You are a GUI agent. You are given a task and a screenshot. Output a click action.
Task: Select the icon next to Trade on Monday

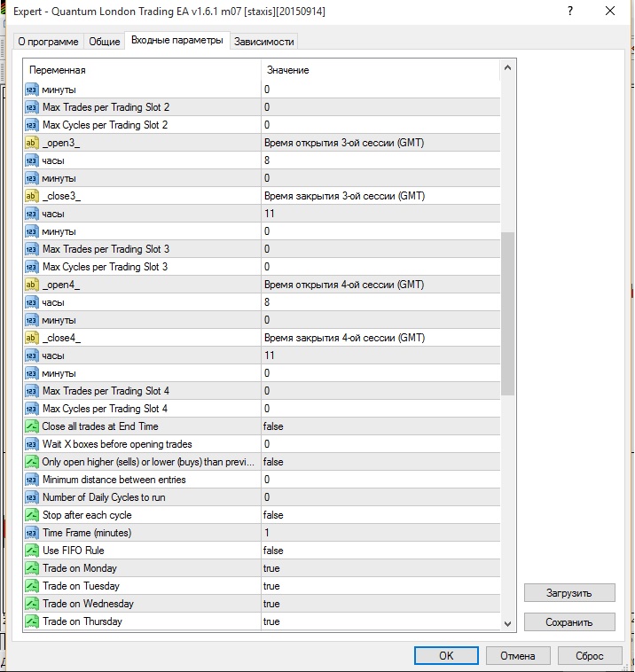coord(32,568)
